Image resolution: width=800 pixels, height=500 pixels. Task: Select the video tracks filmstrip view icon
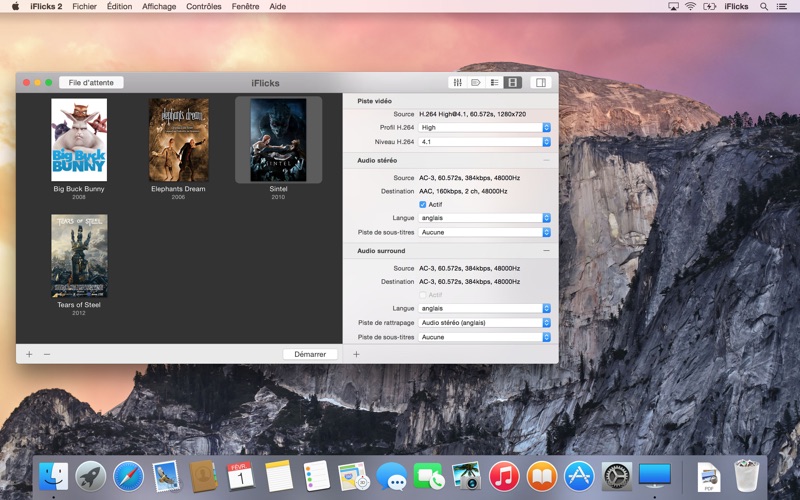coord(513,82)
